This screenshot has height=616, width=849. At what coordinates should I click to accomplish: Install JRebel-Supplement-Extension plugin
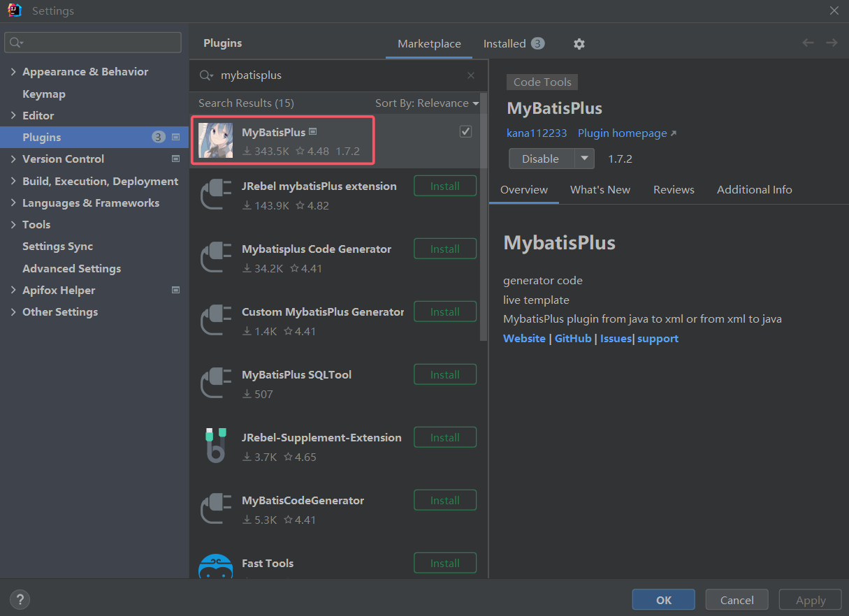point(445,437)
